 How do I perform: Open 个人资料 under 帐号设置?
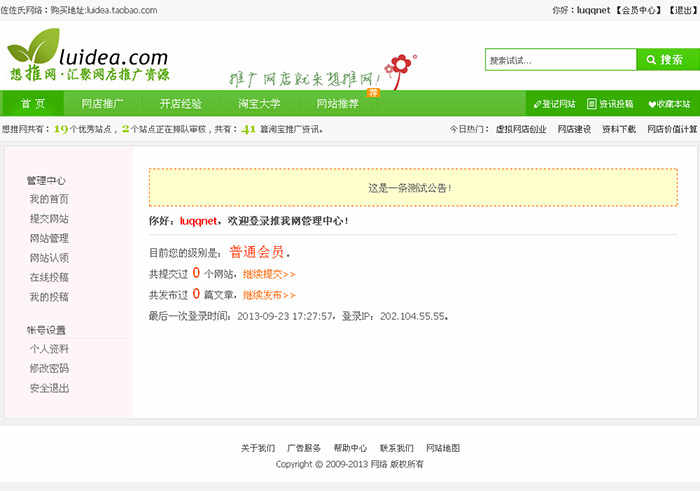49,349
